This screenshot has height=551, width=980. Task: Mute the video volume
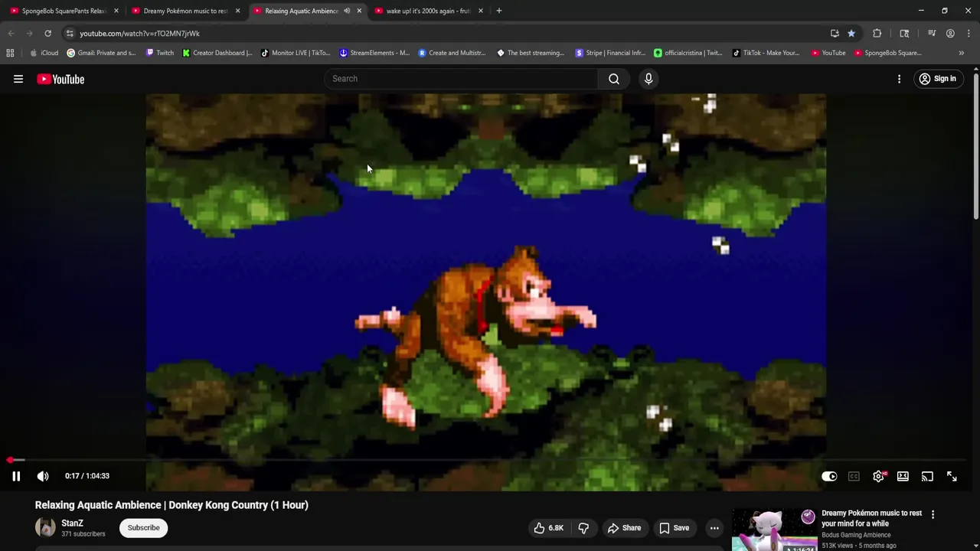pos(43,476)
